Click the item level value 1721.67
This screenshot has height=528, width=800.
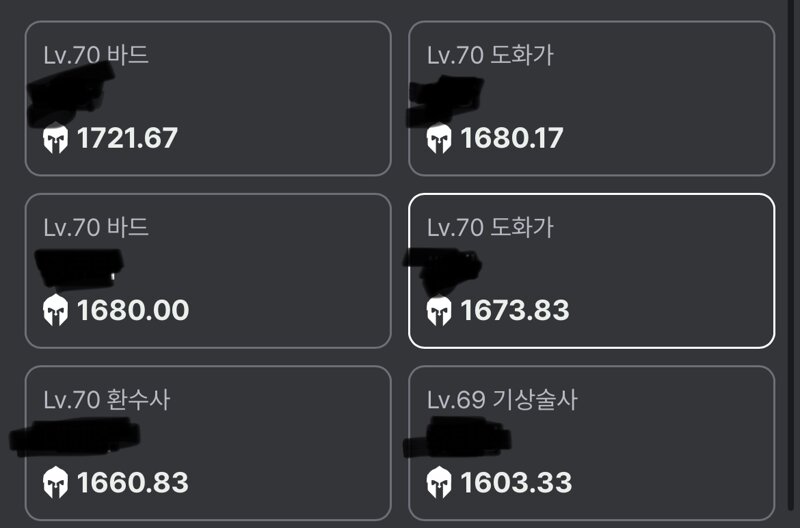pos(127,138)
